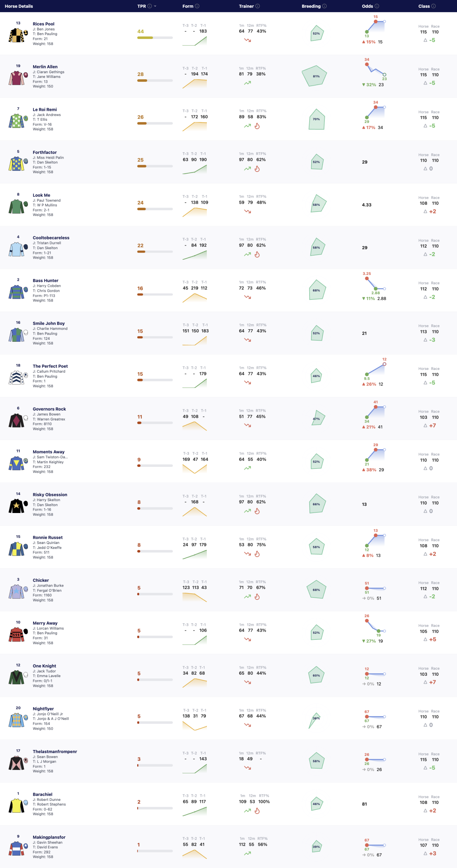Viewport: 457px width, 868px height.
Task: Click Le Roi Remi's trainer hot-form flame icon
Action: coord(257,126)
